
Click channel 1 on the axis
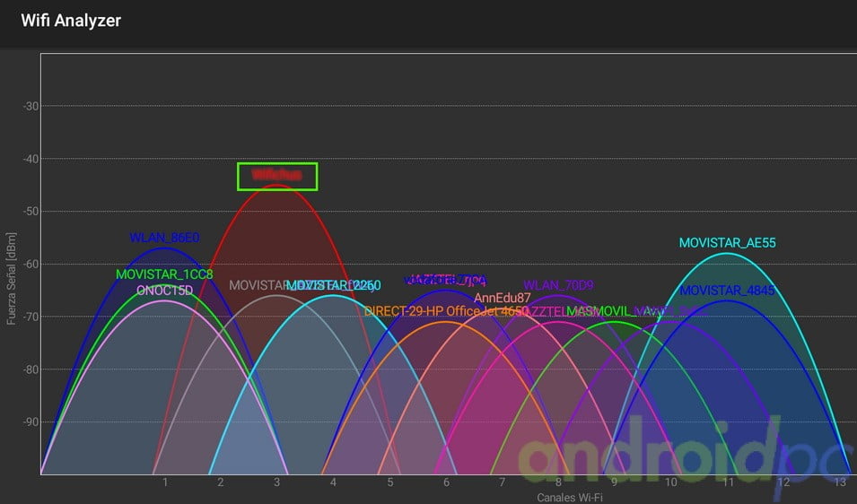click(x=165, y=482)
